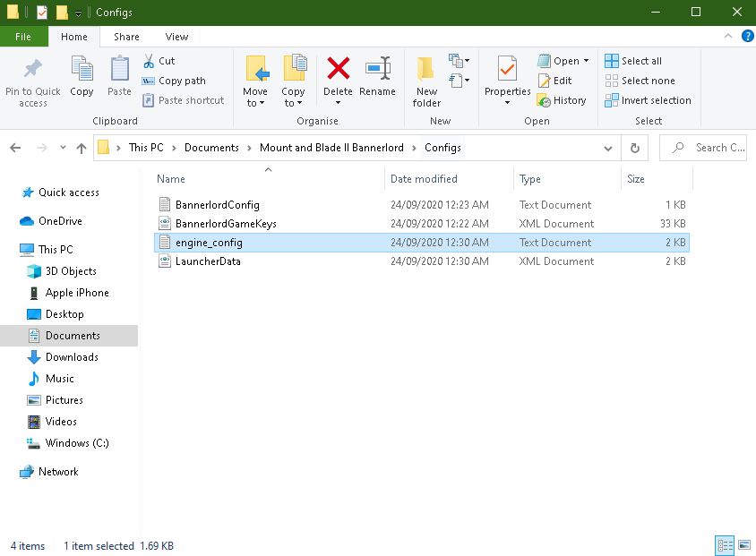
Task: Switch to details view layout icon
Action: pyautogui.click(x=725, y=545)
